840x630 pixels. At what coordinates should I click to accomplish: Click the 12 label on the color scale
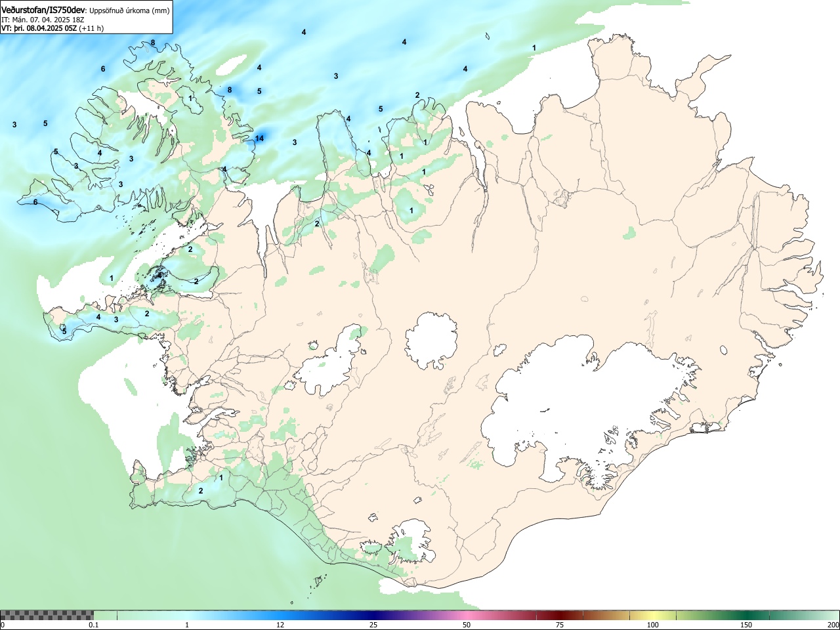[x=280, y=625]
